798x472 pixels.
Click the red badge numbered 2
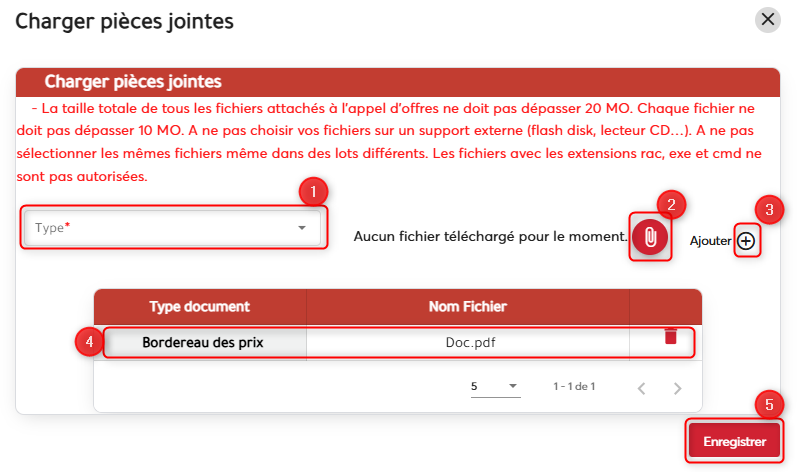[673, 205]
